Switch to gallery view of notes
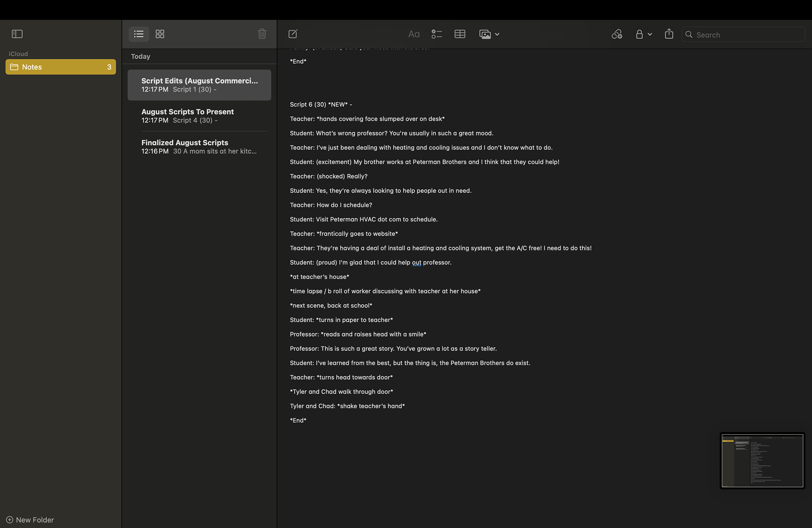 160,34
